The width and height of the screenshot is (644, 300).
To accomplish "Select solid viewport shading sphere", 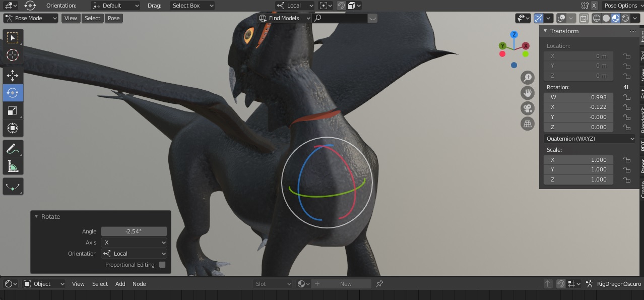I will click(606, 18).
